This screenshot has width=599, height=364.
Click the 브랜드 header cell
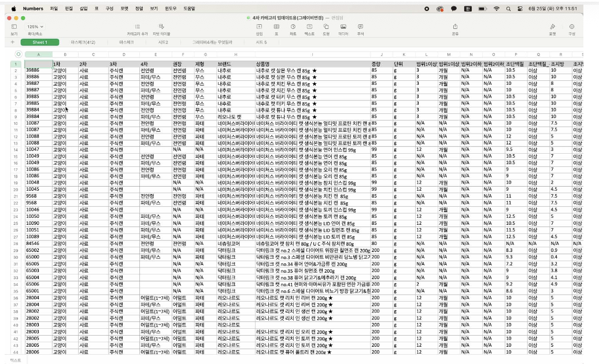click(x=236, y=64)
